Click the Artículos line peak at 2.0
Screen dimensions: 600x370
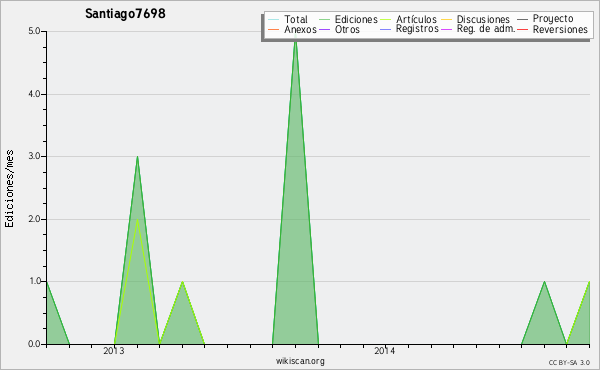pos(137,220)
